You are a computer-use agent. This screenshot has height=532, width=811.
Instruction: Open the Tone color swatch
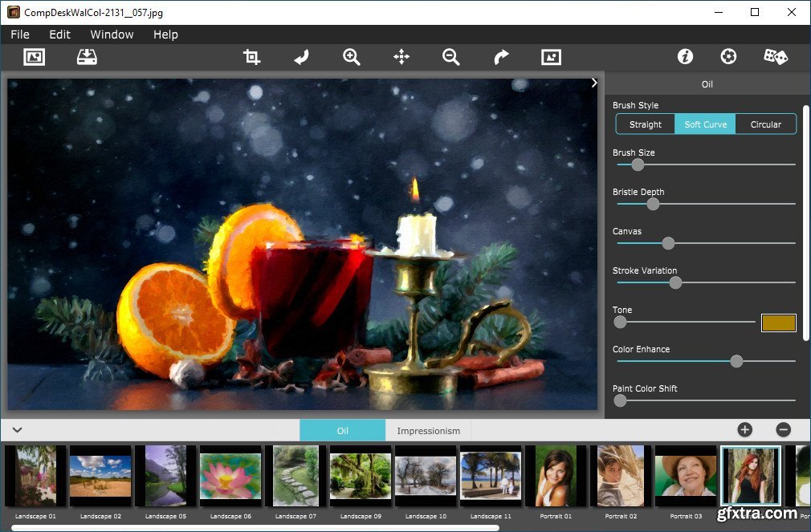pos(778,323)
